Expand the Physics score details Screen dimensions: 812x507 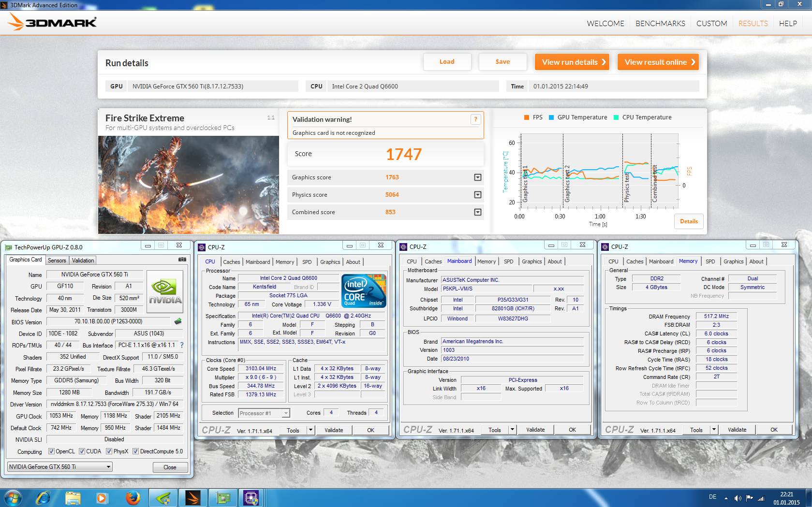478,195
